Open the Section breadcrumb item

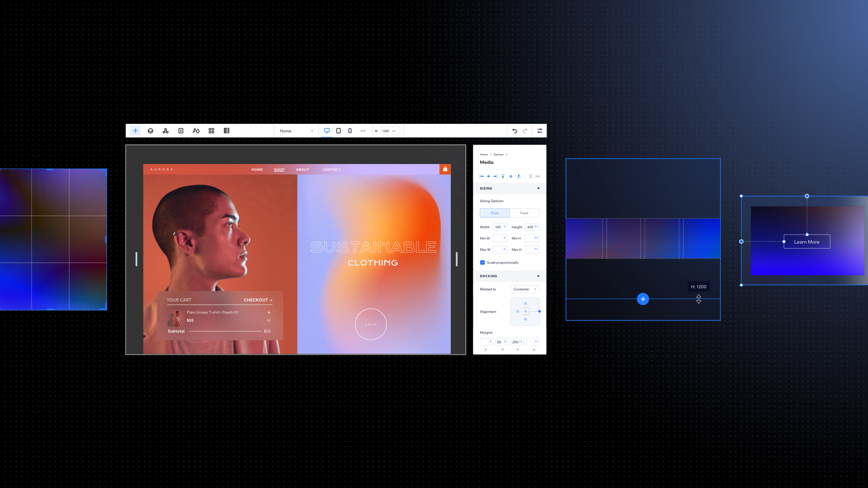click(499, 155)
